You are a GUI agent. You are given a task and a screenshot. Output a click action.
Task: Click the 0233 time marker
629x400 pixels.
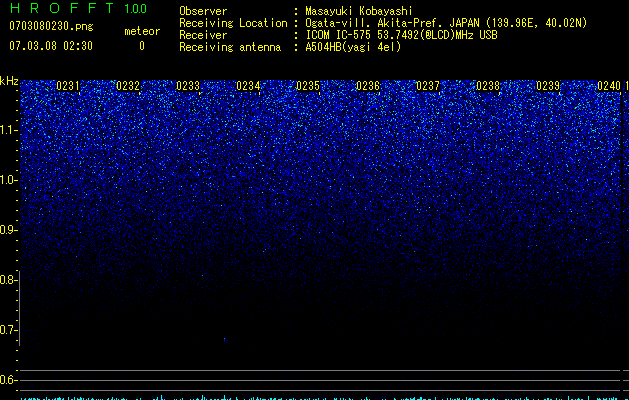(x=188, y=86)
